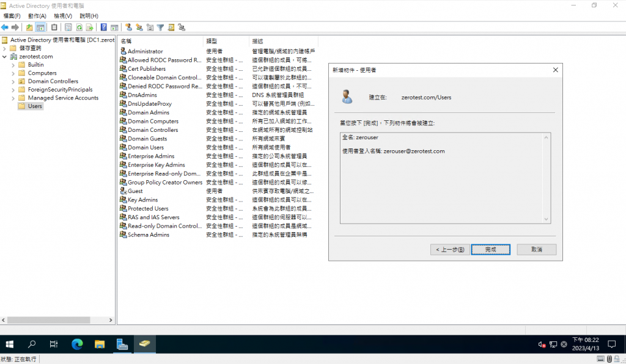Select the Users folder in the tree
The image size is (626, 364).
31,106
